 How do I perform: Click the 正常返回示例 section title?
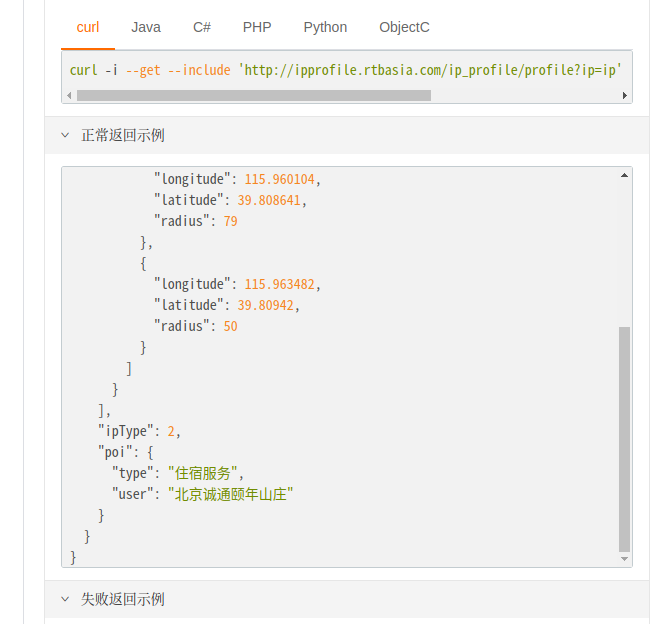[x=123, y=135]
